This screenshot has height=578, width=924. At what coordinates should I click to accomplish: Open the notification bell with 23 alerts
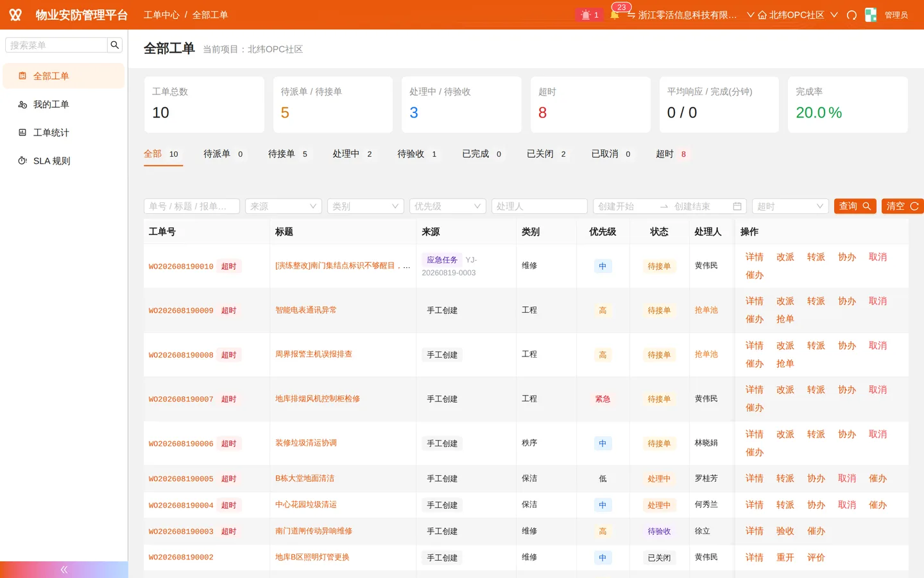tap(615, 15)
